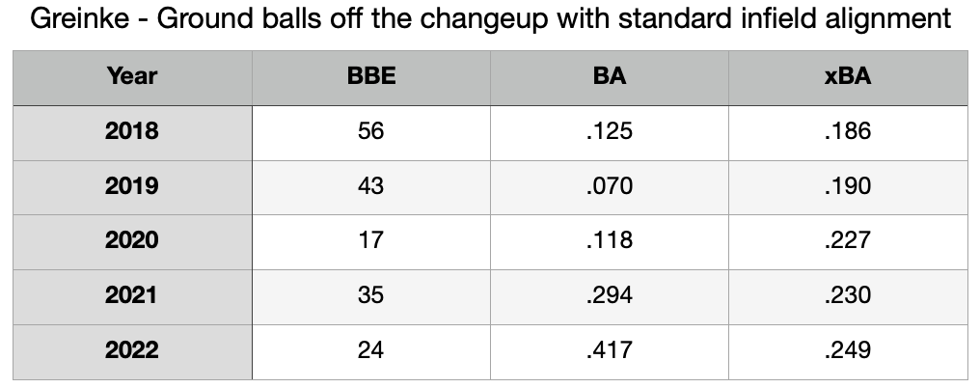The image size is (980, 388).
Task: Click the BA column header
Action: tap(609, 76)
